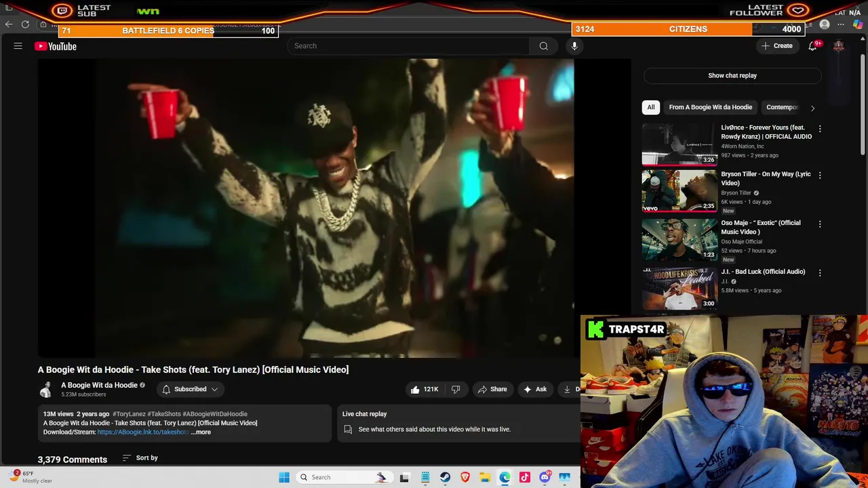Screen dimensions: 868x488
Task: Open the YouTube hamburger guide menu
Action: 18,46
